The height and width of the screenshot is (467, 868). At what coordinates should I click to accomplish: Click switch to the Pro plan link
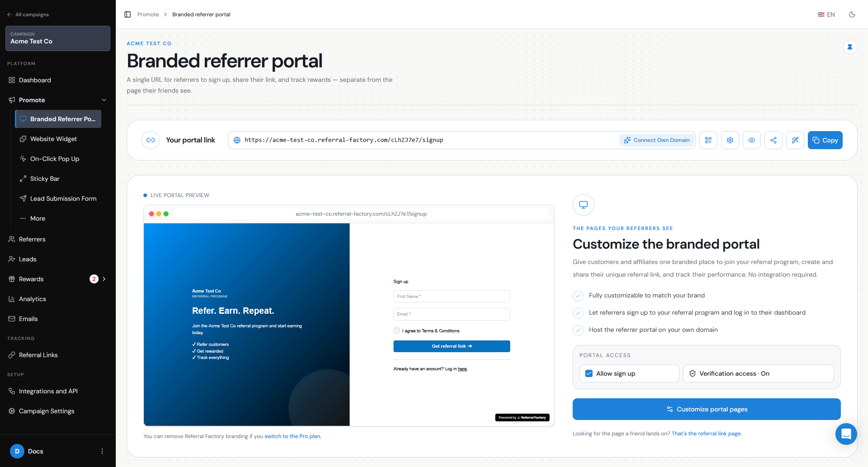point(292,436)
